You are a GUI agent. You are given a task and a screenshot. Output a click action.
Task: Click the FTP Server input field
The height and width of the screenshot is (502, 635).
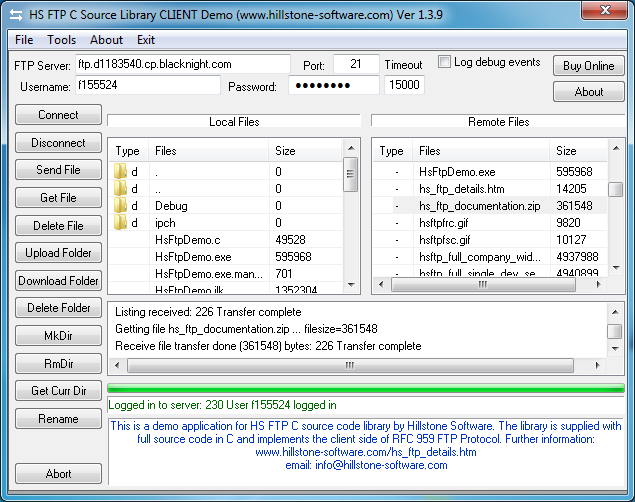183,64
